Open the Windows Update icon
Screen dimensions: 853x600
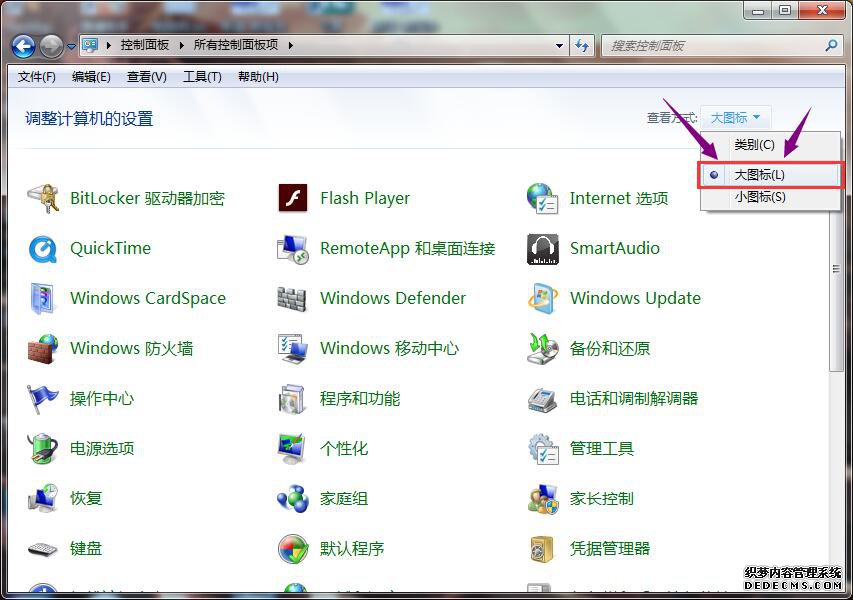[x=542, y=298]
